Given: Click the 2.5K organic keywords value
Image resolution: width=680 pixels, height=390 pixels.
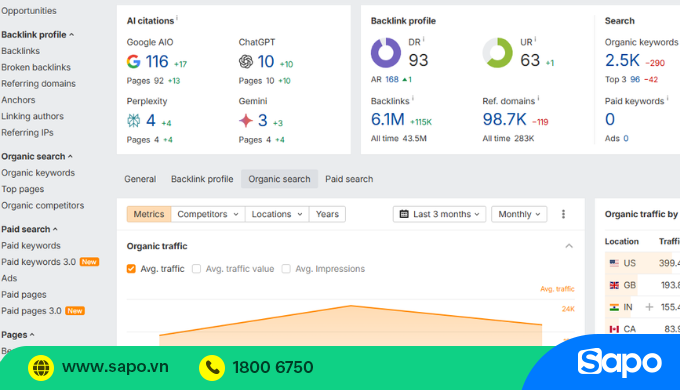Looking at the screenshot, I should pyautogui.click(x=622, y=61).
